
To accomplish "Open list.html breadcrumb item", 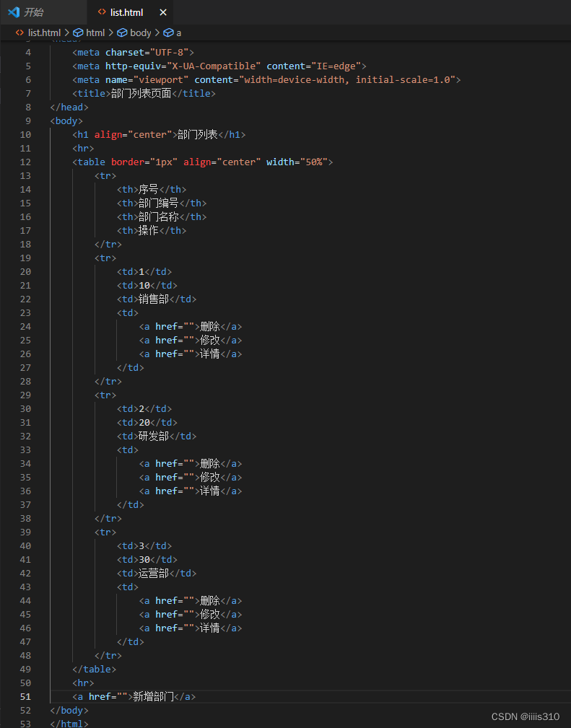I will pos(44,33).
